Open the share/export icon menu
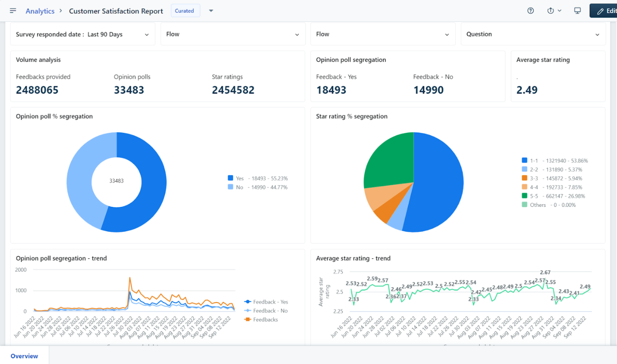Image resolution: width=617 pixels, height=364 pixels. [x=554, y=11]
